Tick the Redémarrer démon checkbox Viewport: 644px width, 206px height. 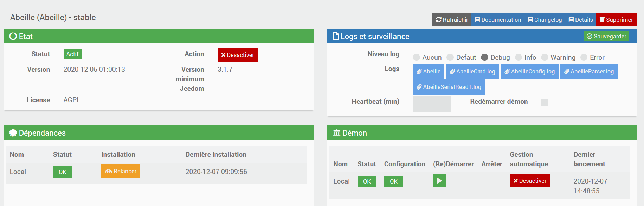click(545, 102)
